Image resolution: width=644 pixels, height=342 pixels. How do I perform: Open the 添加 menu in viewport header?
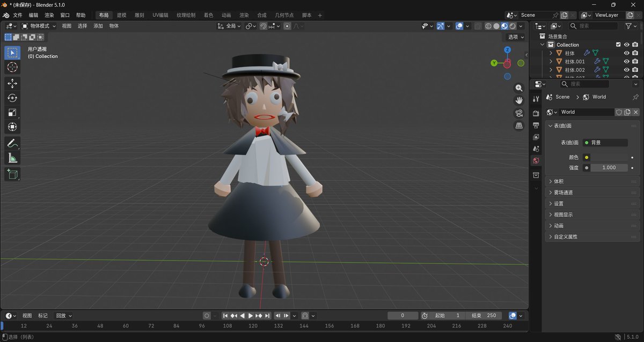98,26
